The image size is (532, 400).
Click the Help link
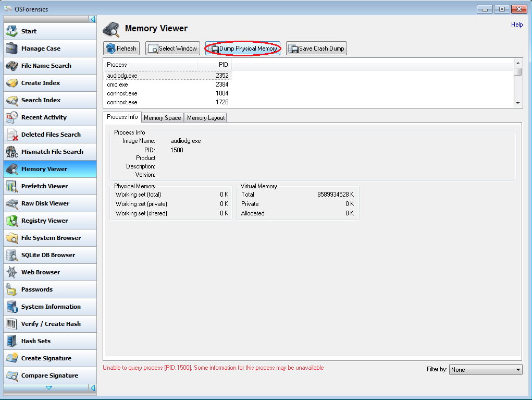coord(516,25)
